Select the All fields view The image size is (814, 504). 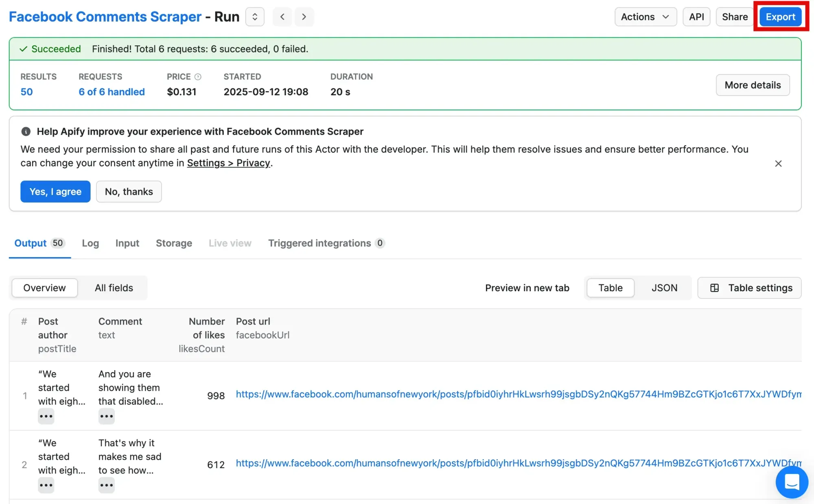pos(114,288)
